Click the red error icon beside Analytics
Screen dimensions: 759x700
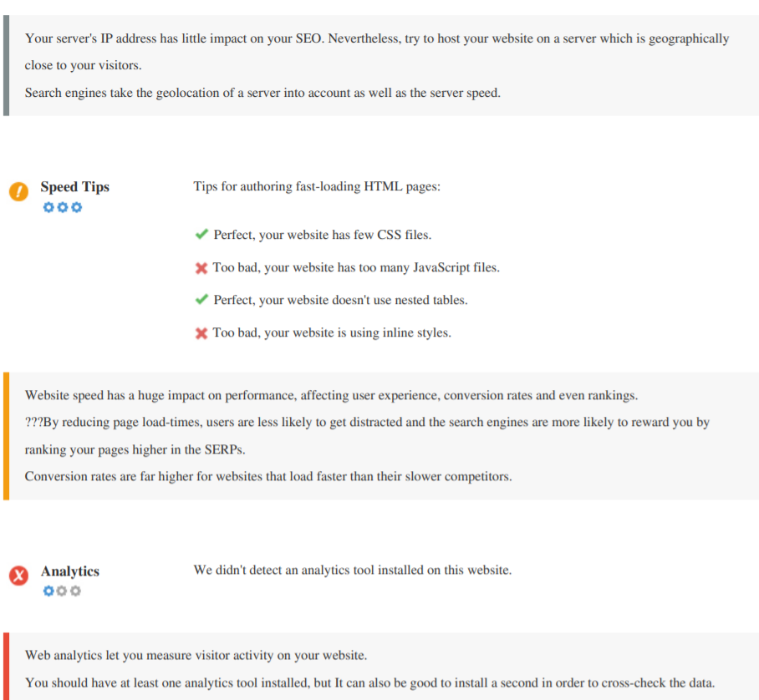[18, 576]
